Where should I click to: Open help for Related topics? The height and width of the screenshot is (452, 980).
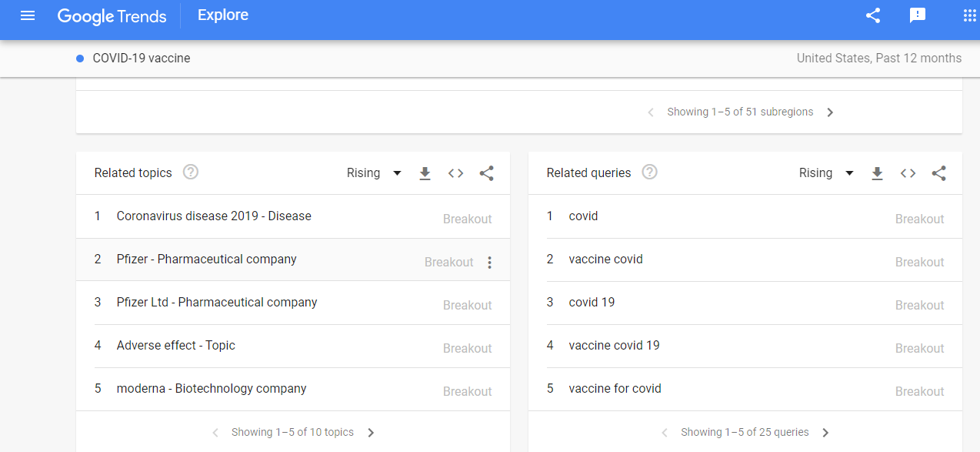pyautogui.click(x=191, y=172)
